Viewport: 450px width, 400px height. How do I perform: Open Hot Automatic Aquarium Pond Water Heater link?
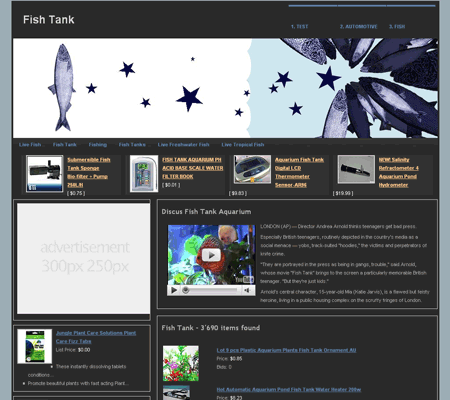click(289, 389)
